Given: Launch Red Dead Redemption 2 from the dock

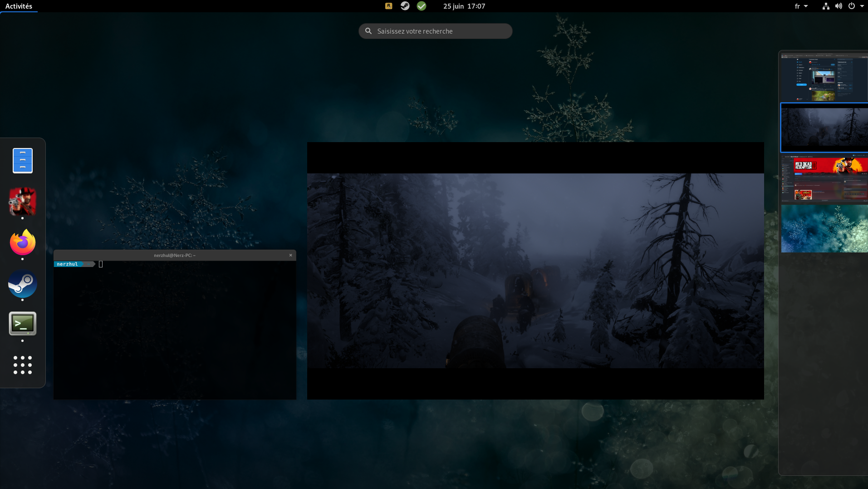Looking at the screenshot, I should point(23,202).
